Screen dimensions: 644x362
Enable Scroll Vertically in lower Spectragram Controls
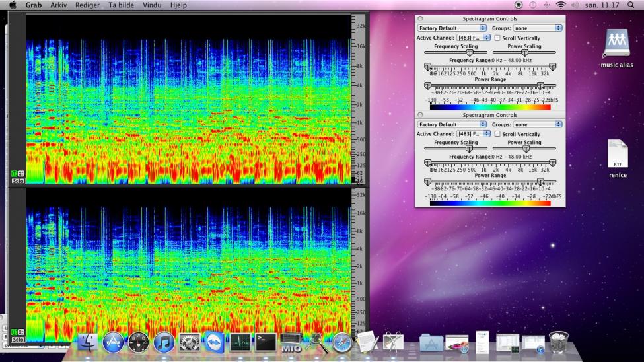497,134
